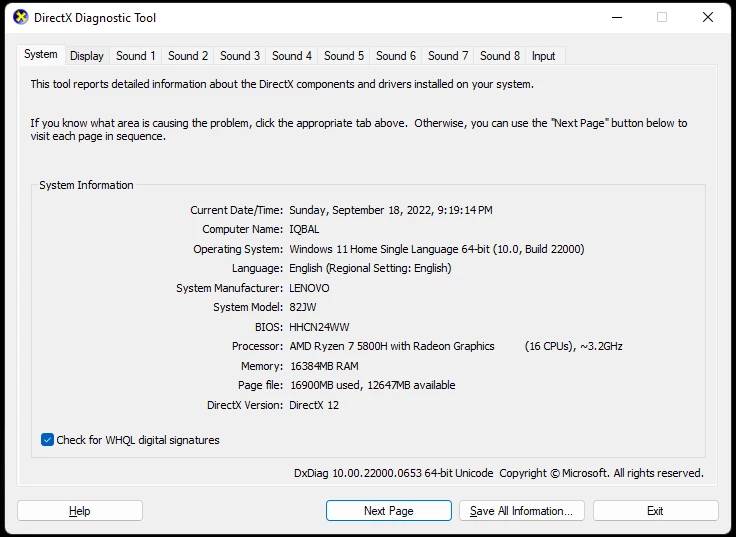The height and width of the screenshot is (537, 736).
Task: Select the date text 'Sunday, September 18, 2022'
Action: (x=360, y=210)
